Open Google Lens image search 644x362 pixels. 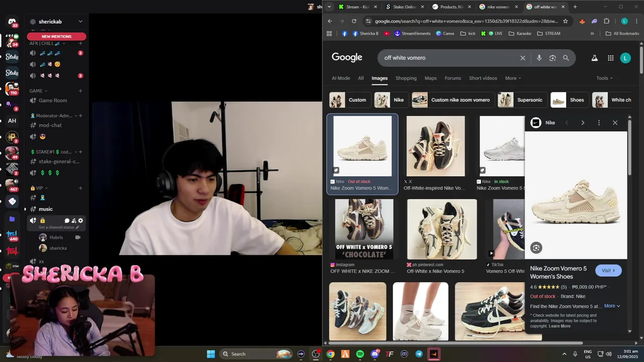pos(552,58)
